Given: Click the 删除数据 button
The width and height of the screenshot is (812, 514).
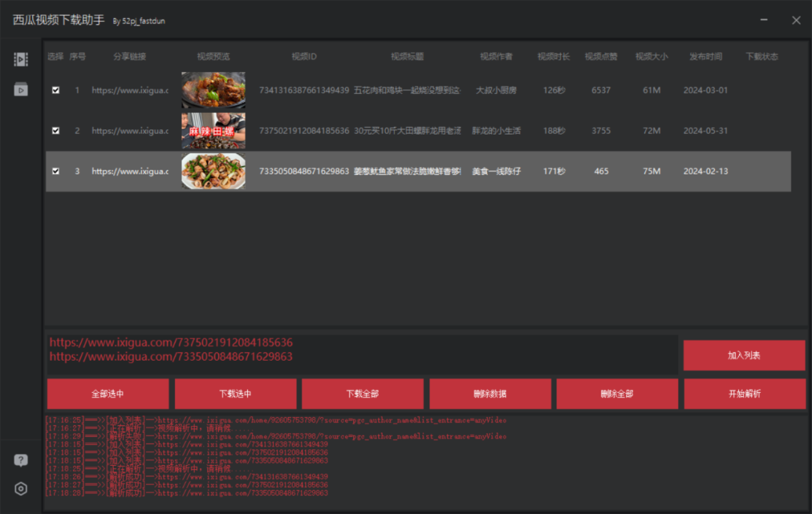Looking at the screenshot, I should point(490,394).
